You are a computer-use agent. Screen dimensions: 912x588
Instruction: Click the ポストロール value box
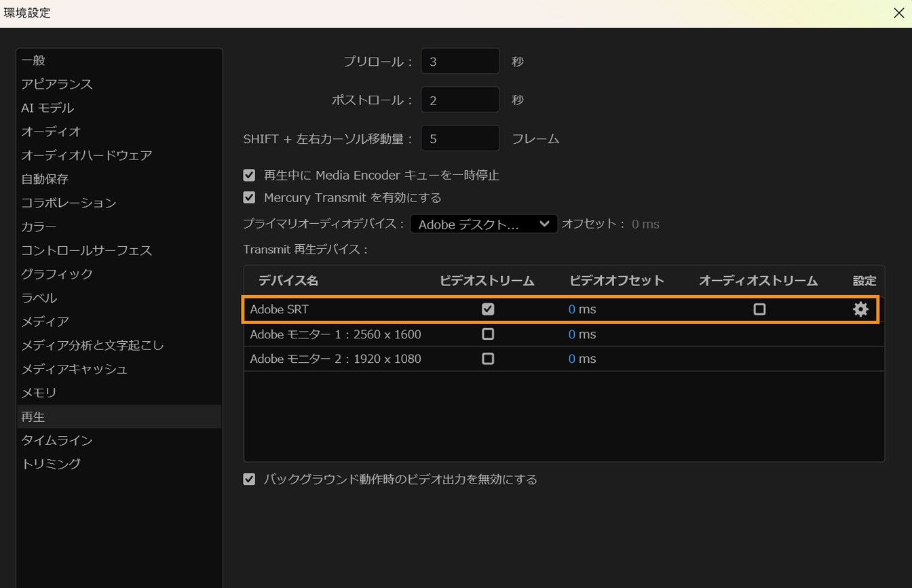[x=460, y=99]
